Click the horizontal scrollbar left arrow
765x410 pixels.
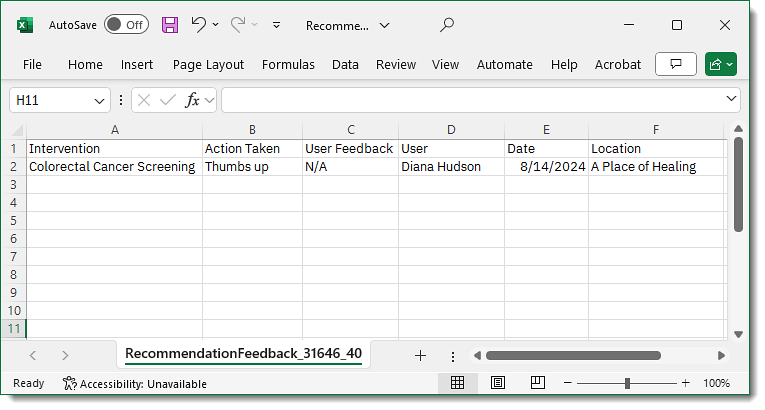[477, 356]
